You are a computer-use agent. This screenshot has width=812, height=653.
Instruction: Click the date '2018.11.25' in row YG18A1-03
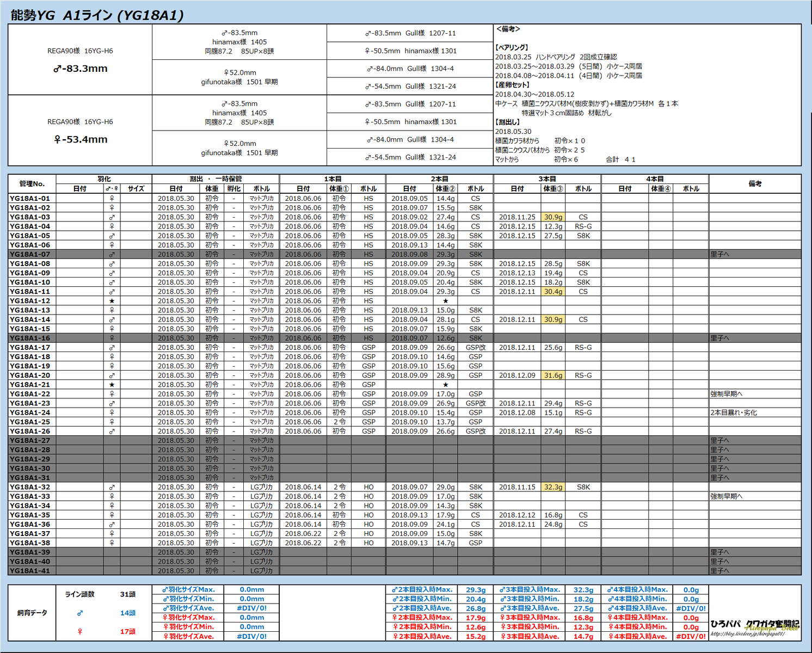click(517, 217)
